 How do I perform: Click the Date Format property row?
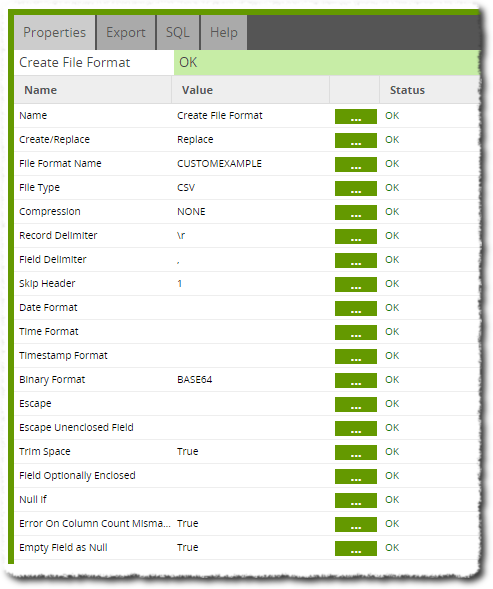point(246,308)
